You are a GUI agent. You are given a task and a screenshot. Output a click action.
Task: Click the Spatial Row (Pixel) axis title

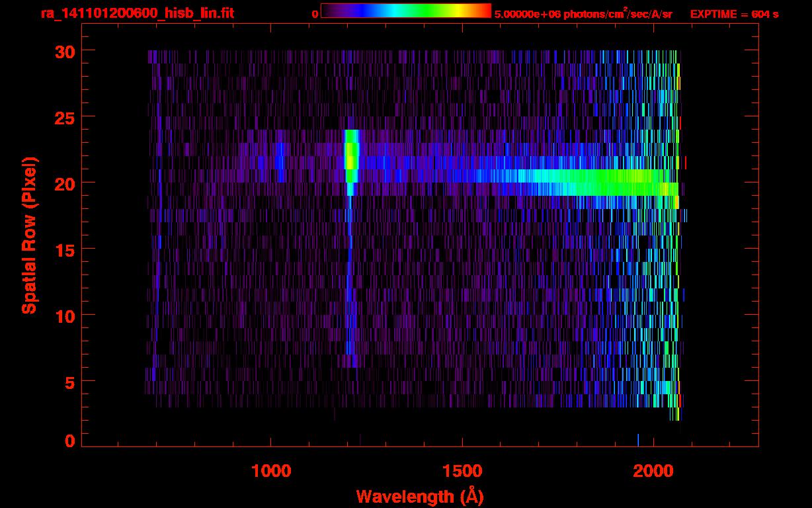[x=29, y=235]
